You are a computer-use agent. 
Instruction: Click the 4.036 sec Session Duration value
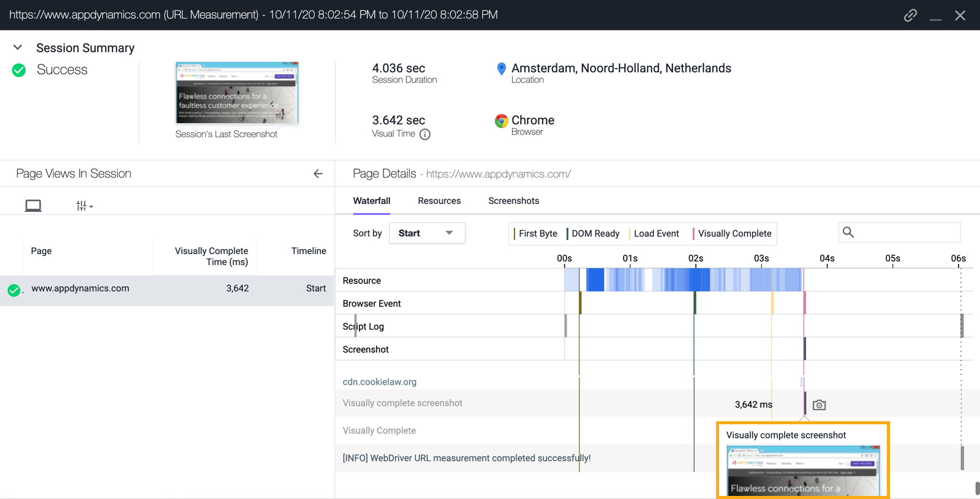tap(399, 69)
